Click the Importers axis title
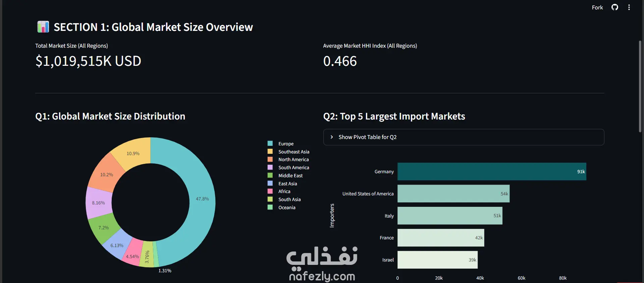This screenshot has height=283, width=644. (x=332, y=216)
